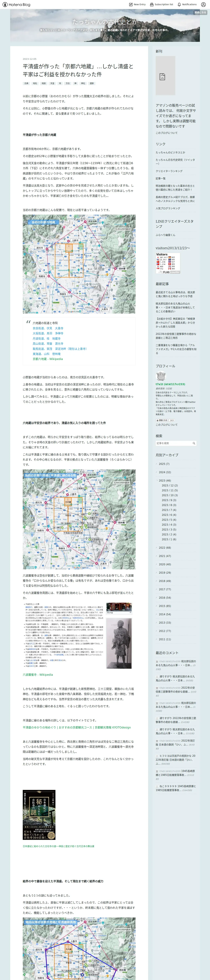The height and width of the screenshot is (980, 210).
Task: Open the Wikipedia excerpt image for 六波羅蜜寺
Action: (x=79, y=636)
